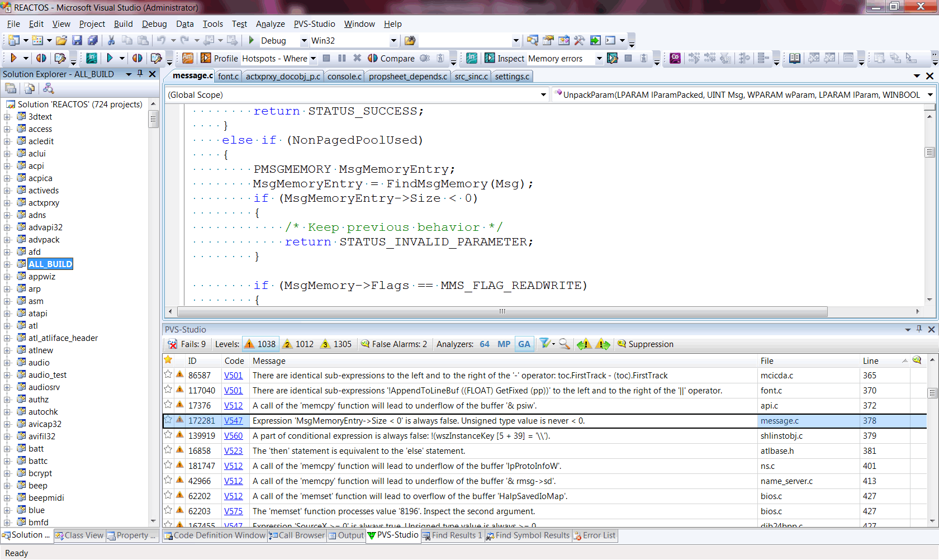939x560 pixels.
Task: Click the teal Inspector icon beside Inspect
Action: [472, 58]
